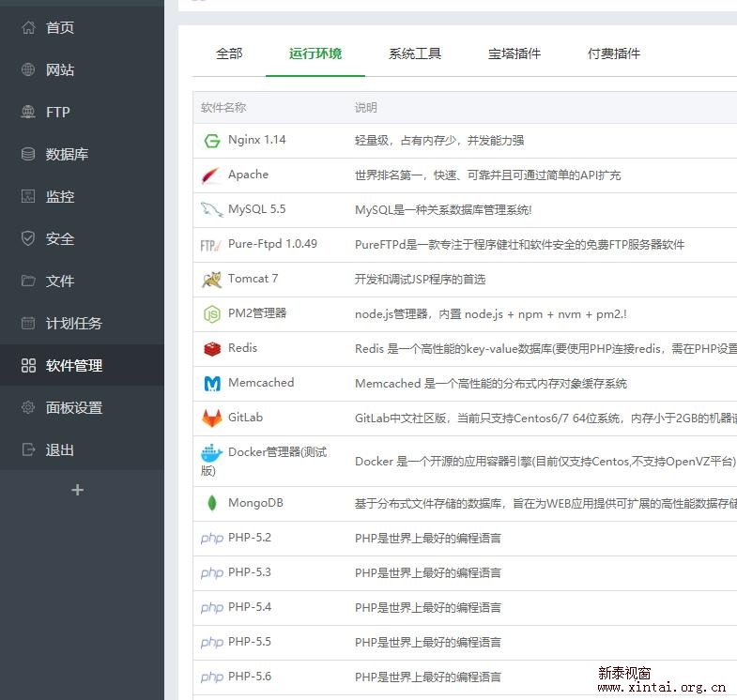Click the Pure-Ftpd 1.0.49 name
737x700 pixels.
(x=272, y=244)
